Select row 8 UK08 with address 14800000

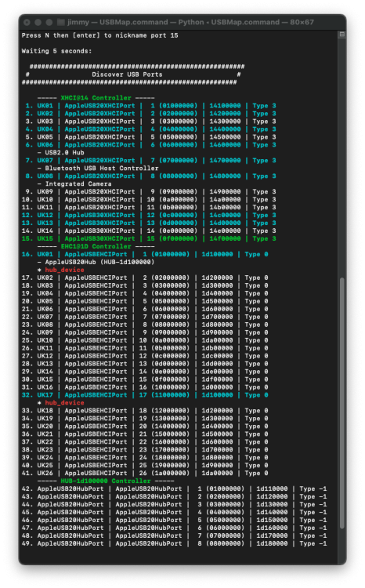[150, 176]
